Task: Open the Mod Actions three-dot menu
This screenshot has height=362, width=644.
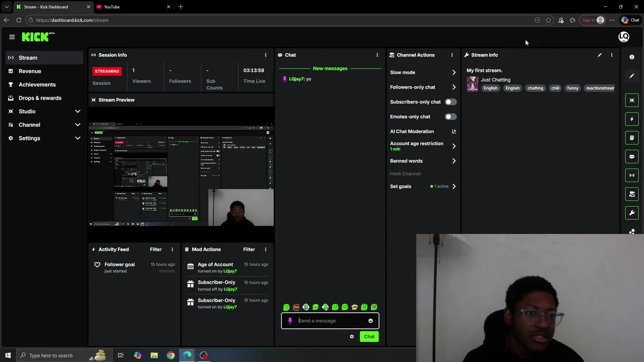Action: click(266, 249)
